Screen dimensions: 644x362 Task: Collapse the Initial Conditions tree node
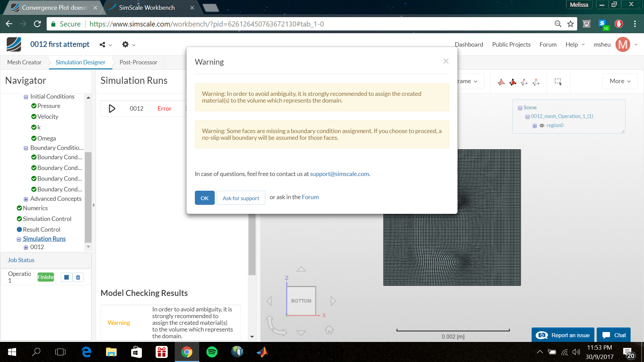(26, 97)
